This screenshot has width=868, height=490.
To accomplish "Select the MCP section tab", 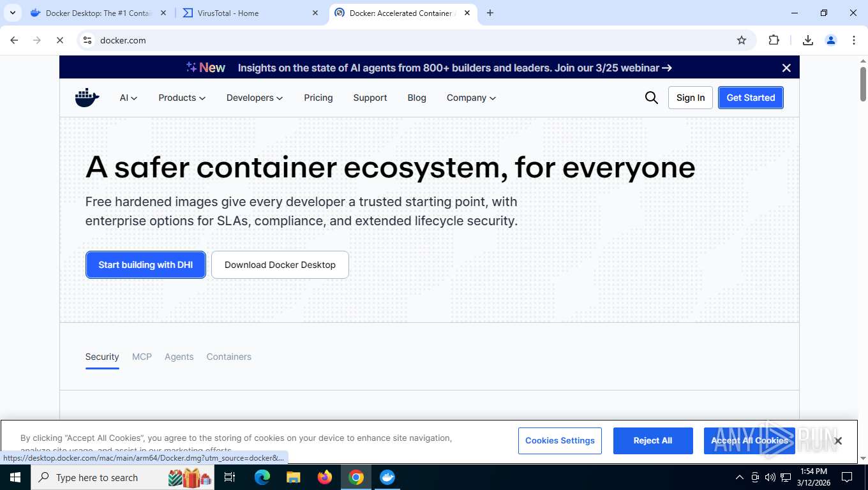I will (142, 357).
